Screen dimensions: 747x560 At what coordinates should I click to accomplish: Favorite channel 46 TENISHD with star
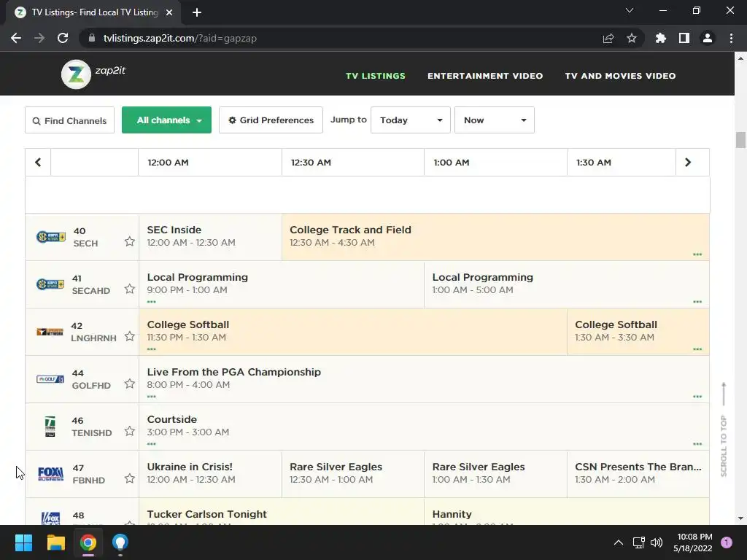[130, 431]
